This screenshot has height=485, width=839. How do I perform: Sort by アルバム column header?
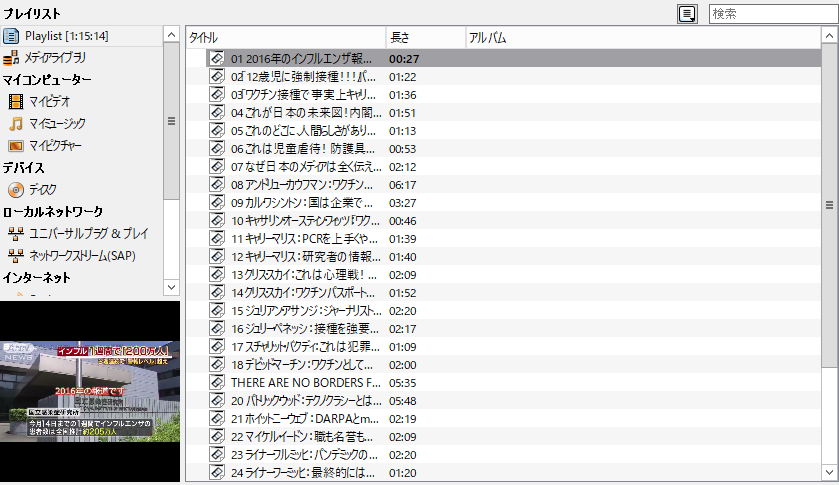(x=640, y=38)
